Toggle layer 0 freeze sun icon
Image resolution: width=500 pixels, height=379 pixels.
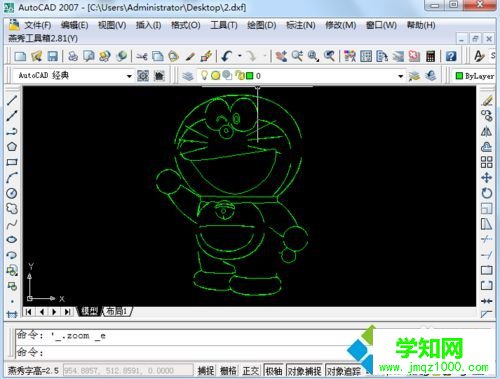click(x=216, y=76)
